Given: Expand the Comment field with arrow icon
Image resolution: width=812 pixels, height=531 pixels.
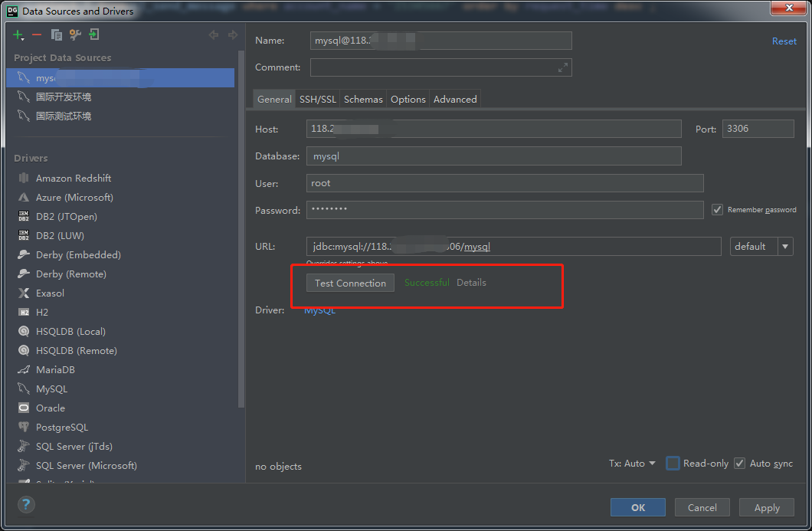Looking at the screenshot, I should (563, 67).
